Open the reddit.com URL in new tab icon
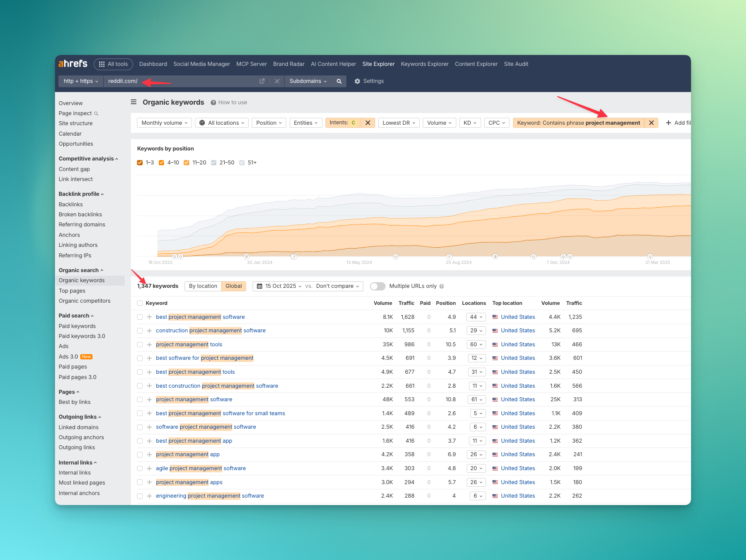 pos(262,81)
